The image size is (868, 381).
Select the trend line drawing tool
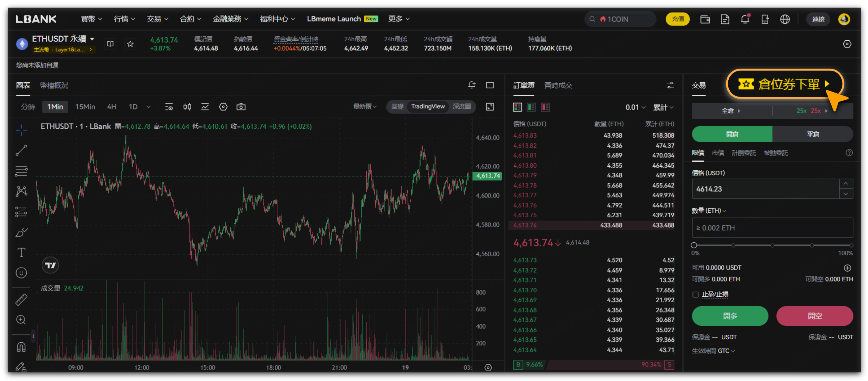[x=21, y=150]
